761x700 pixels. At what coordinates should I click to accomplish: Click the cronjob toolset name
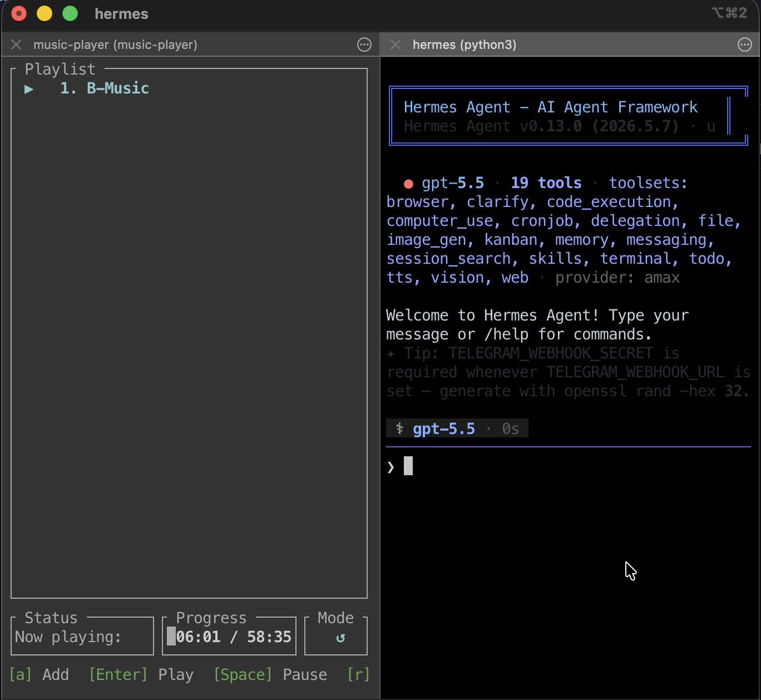(x=542, y=221)
